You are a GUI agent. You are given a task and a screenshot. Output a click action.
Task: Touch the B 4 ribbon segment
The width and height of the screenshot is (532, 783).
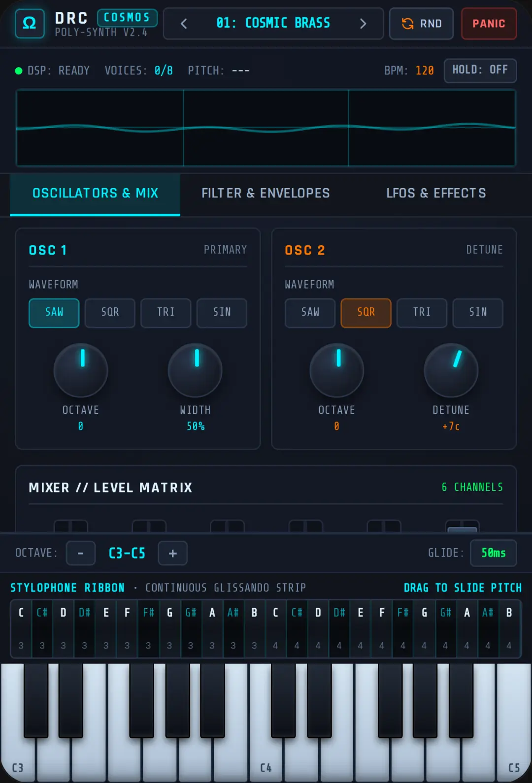pos(509,629)
